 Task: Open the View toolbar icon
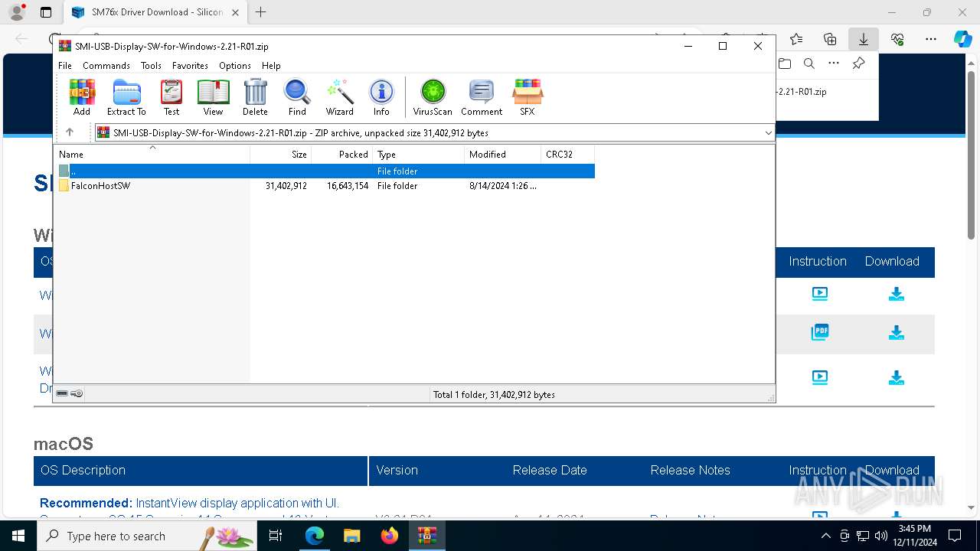coord(213,97)
